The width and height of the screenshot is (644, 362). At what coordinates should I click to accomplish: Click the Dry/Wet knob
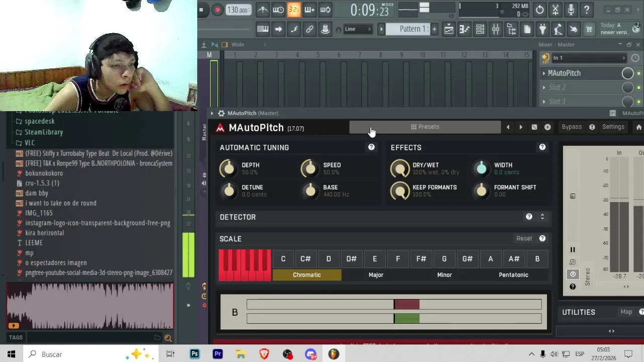(400, 169)
